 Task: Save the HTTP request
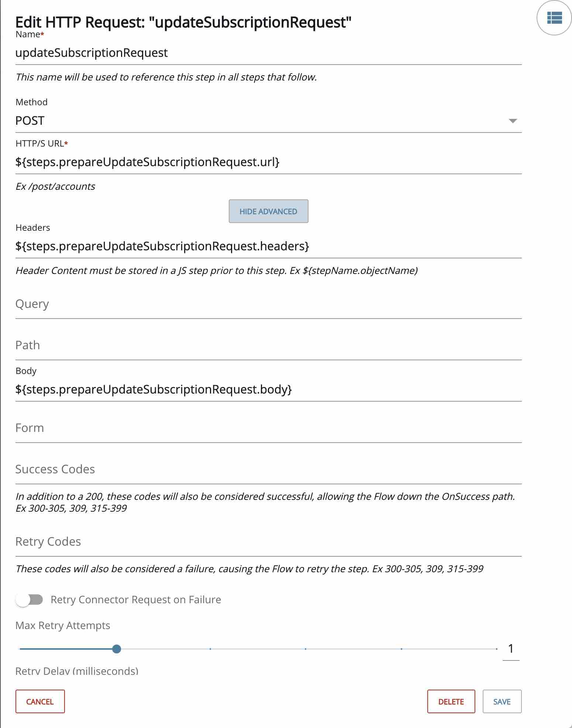[x=502, y=701]
